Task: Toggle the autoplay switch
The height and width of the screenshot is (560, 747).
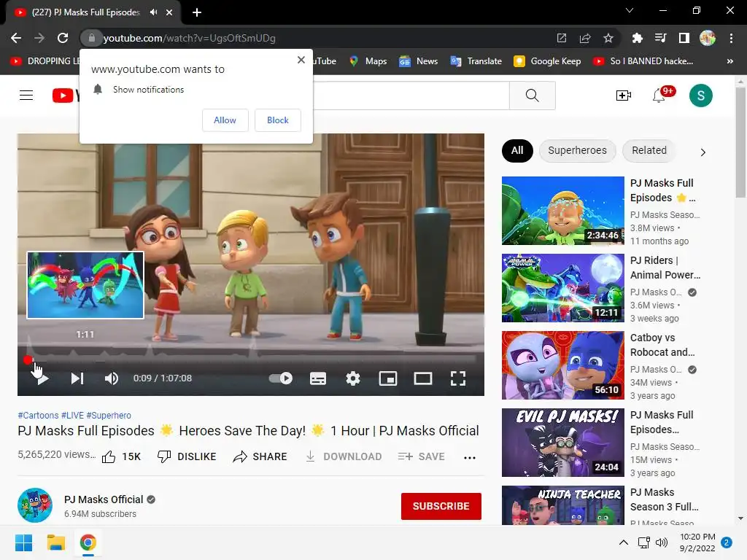Action: 281,378
